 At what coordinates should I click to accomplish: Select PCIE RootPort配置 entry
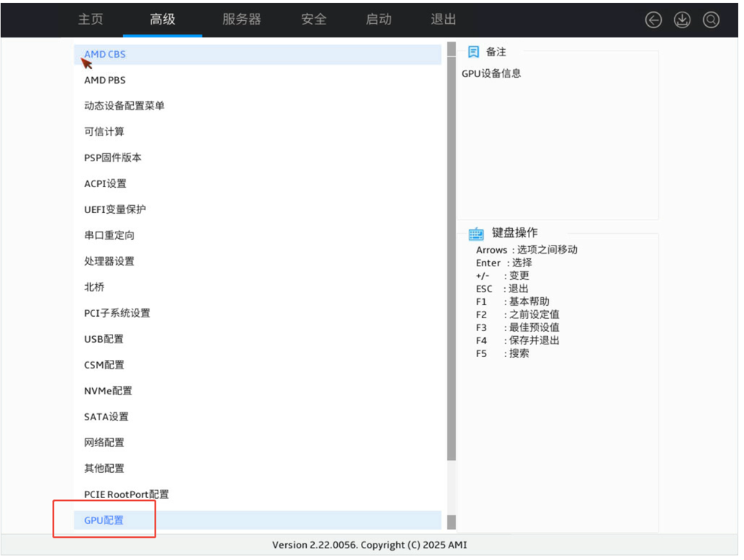coord(126,494)
